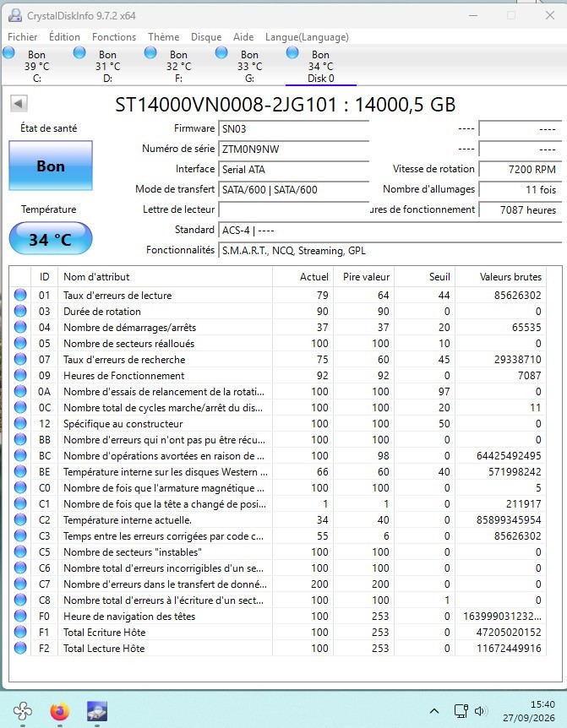Click status icon for attribute 0A

(x=20, y=391)
